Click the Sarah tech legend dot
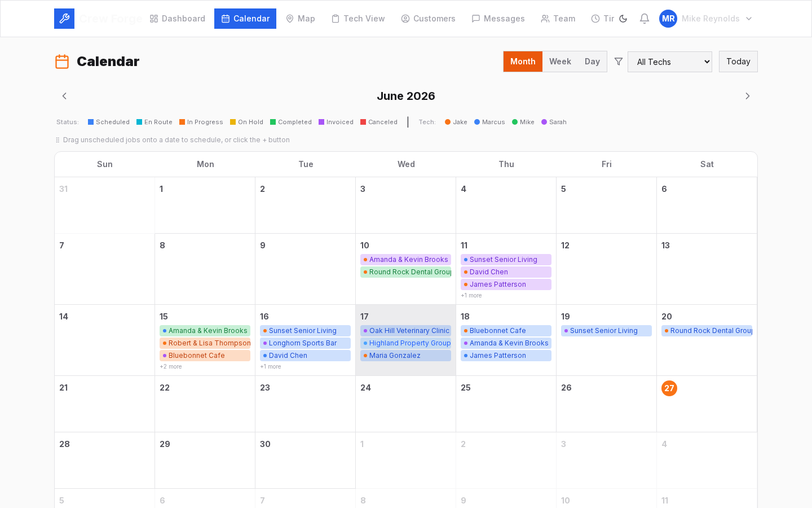812x508 pixels. (x=544, y=122)
